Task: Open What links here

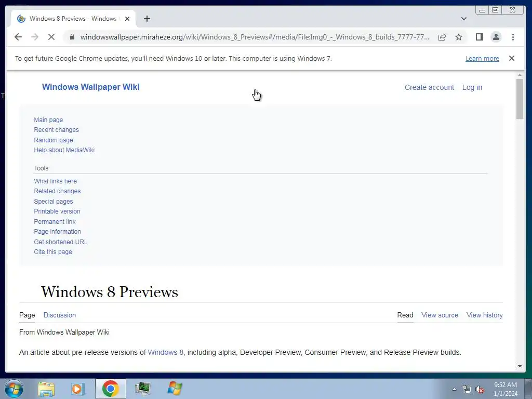Action: tap(55, 181)
